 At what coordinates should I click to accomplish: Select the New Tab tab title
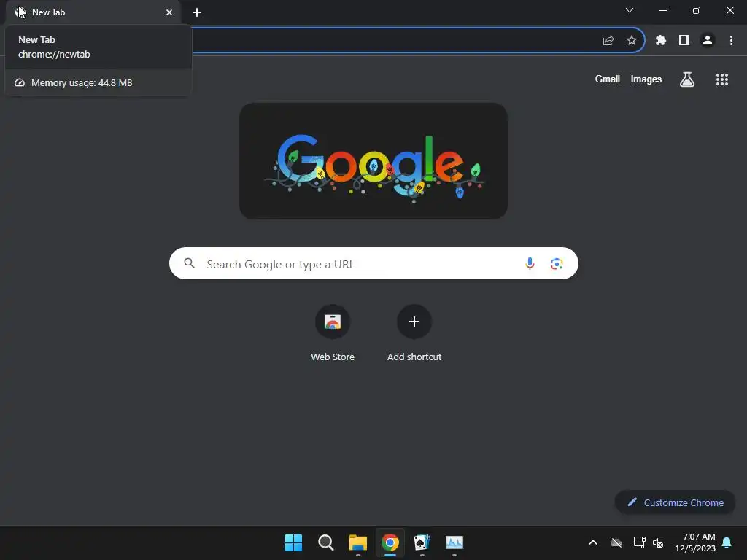48,12
